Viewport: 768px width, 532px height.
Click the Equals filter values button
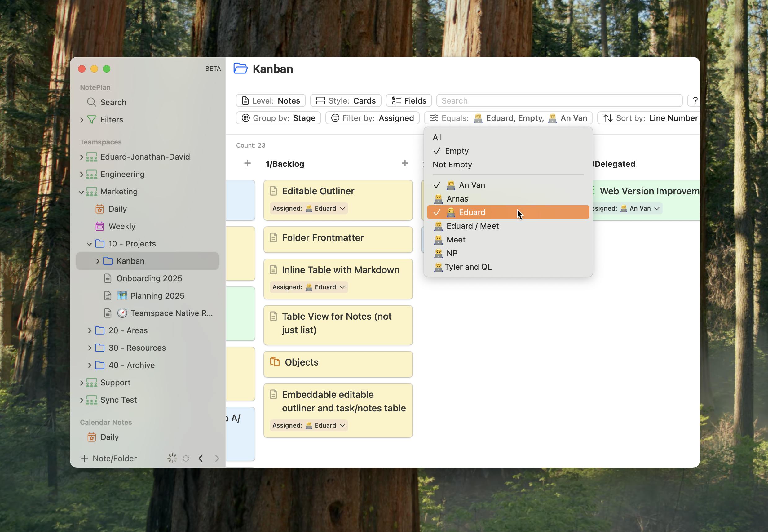(508, 118)
